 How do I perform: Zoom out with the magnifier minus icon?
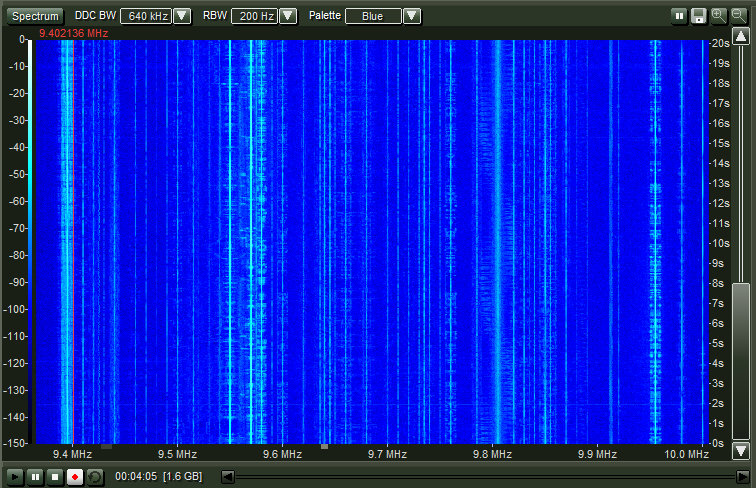(x=738, y=16)
